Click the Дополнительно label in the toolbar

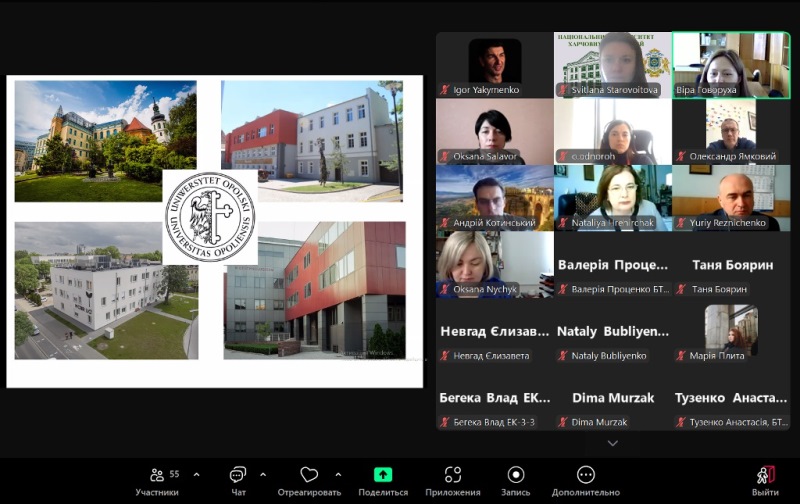click(x=586, y=492)
